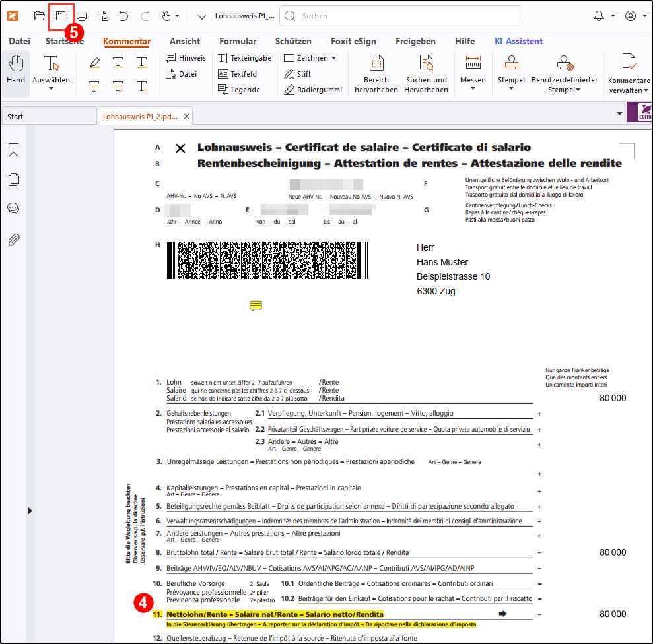Open the pages thumbnail panel
Viewport: 653px width, 644px height.
pos(13,179)
